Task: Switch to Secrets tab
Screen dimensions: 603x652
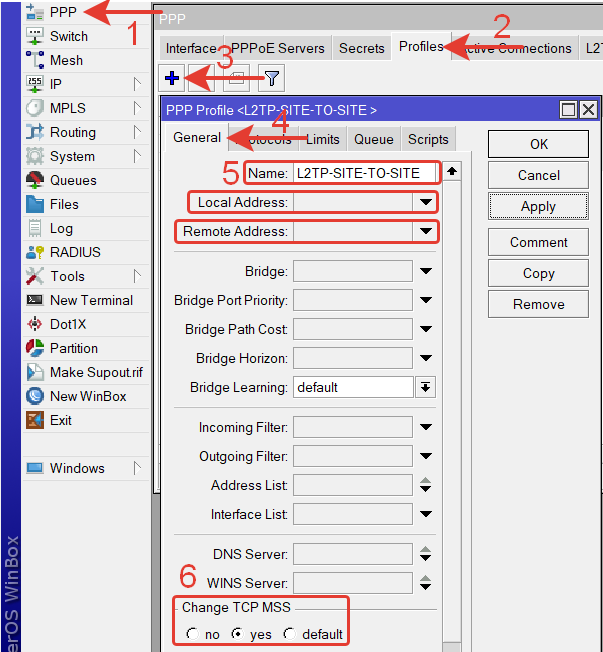Action: 361,48
